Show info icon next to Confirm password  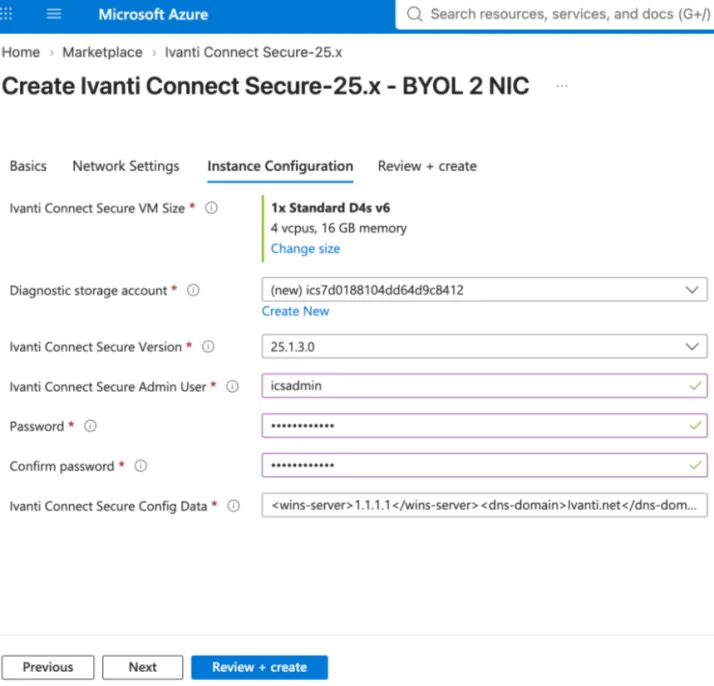141,466
